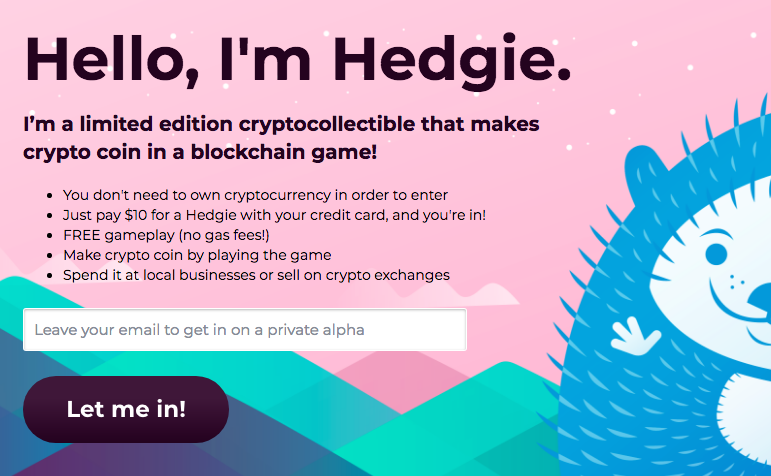Click 'Make crypto coin by playing the game'

coord(197,255)
